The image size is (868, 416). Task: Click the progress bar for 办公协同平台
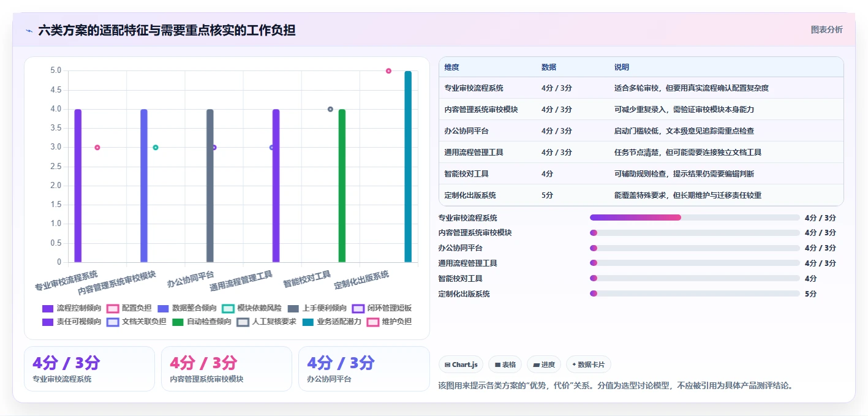(695, 248)
